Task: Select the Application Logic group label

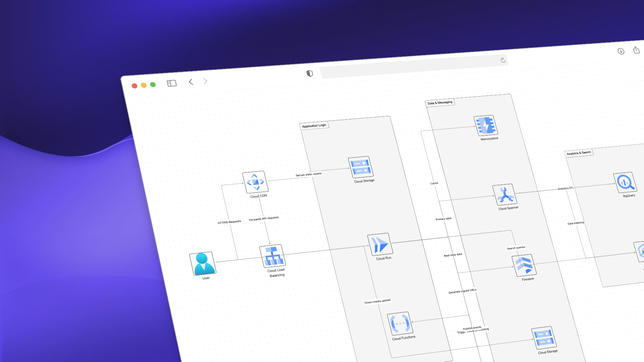Action: [x=314, y=126]
